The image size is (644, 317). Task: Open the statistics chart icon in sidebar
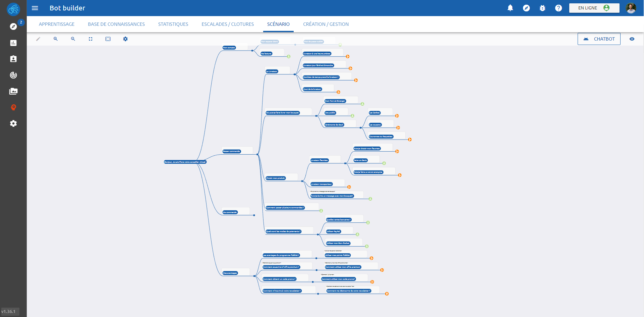(x=13, y=43)
